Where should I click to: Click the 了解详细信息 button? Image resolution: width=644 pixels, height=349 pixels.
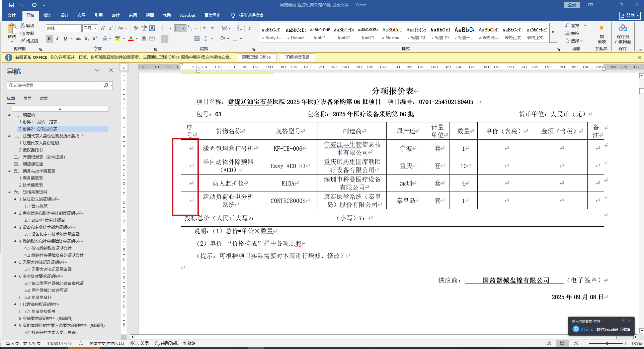point(297,57)
